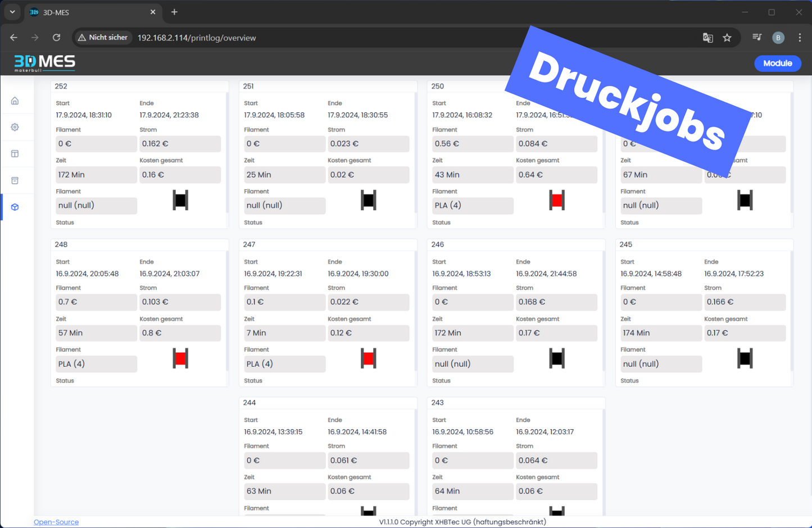Open the user profile B avatar
Viewport: 812px width, 528px height.
[x=778, y=38]
